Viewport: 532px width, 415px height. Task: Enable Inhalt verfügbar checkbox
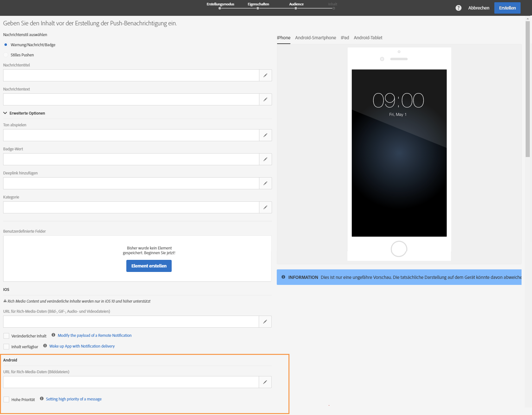tap(6, 347)
